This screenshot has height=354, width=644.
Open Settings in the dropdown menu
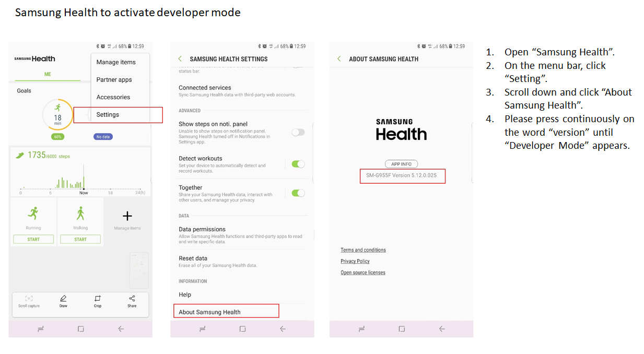108,114
